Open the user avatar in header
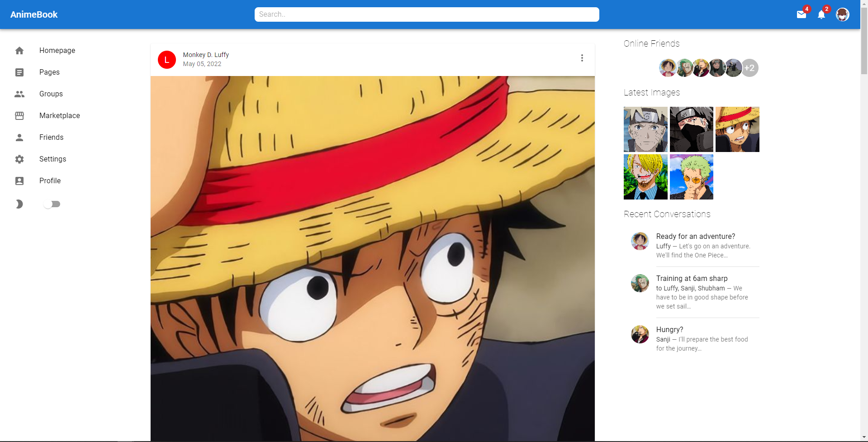 pyautogui.click(x=842, y=14)
